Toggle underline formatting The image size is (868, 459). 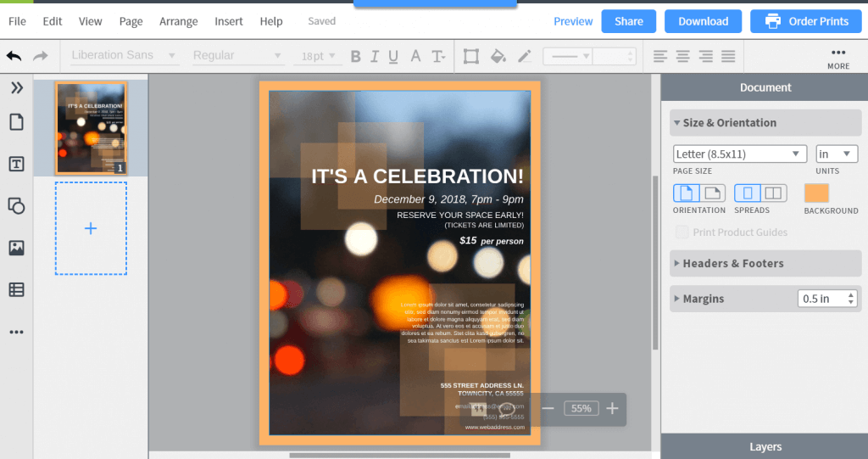393,56
